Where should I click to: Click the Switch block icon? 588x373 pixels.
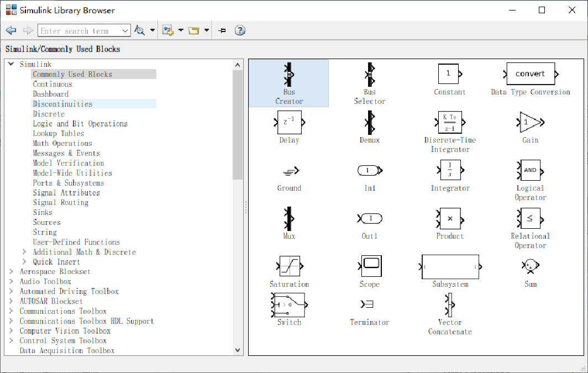[288, 305]
